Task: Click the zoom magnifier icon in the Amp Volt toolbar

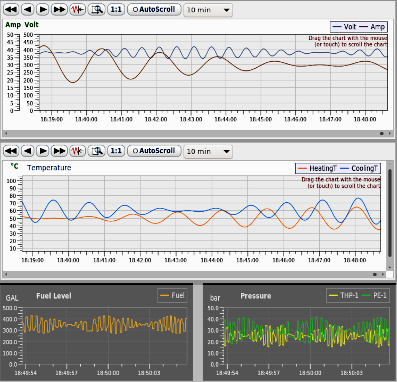Action: pyautogui.click(x=97, y=9)
